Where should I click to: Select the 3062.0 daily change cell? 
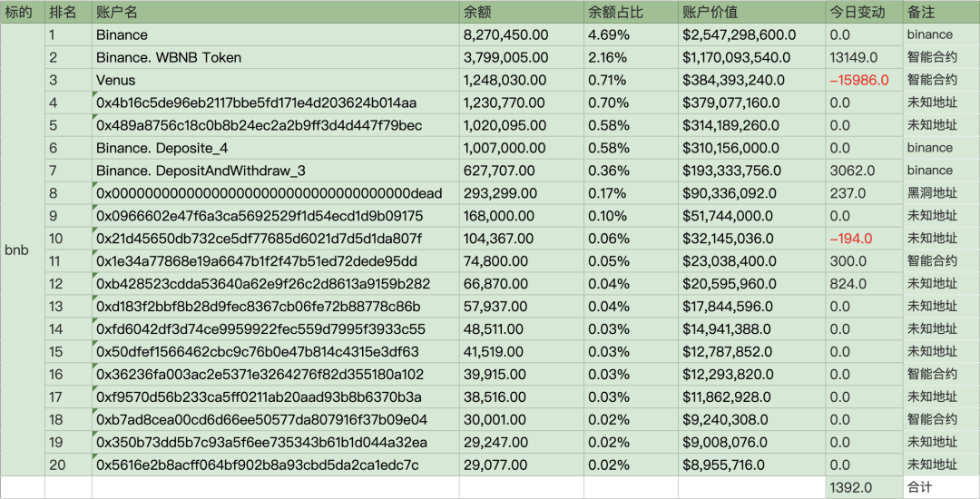click(x=864, y=171)
